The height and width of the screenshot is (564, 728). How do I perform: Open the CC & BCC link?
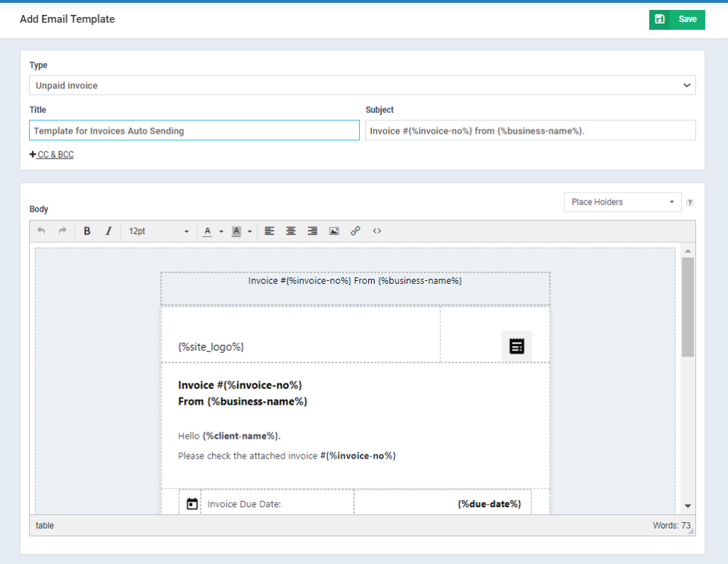point(51,155)
